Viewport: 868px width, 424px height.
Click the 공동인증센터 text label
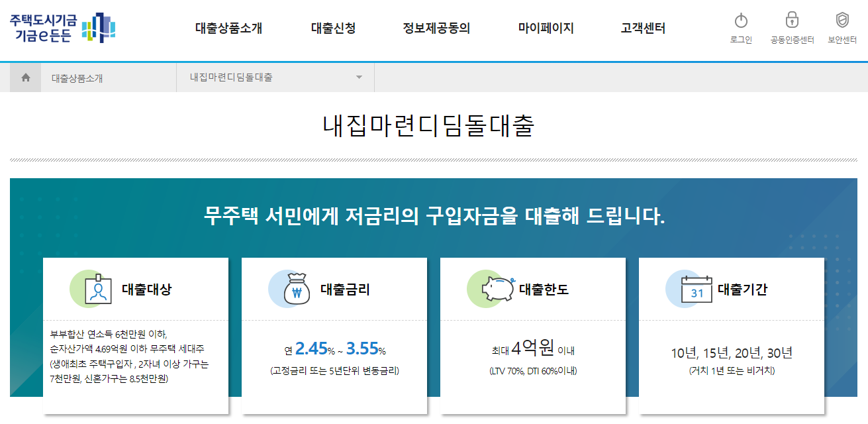[x=792, y=40]
